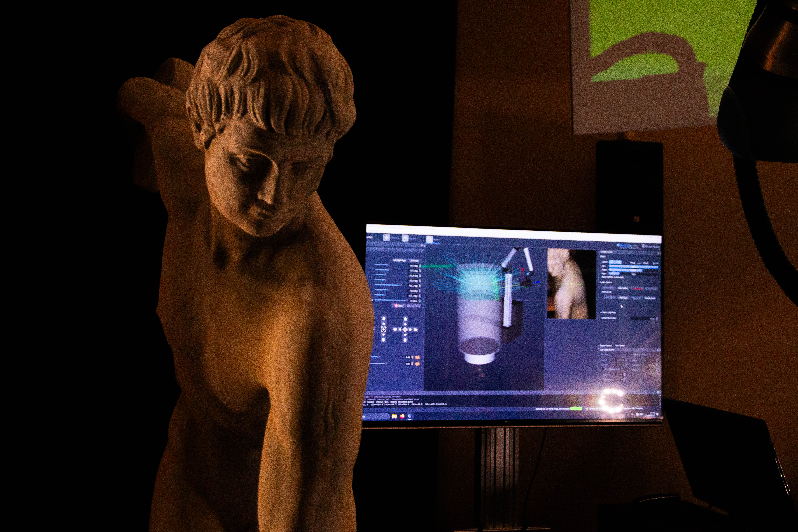Step the restart delay spinner arrows
Image resolution: width=798 pixels, height=532 pixels.
click(x=657, y=319)
